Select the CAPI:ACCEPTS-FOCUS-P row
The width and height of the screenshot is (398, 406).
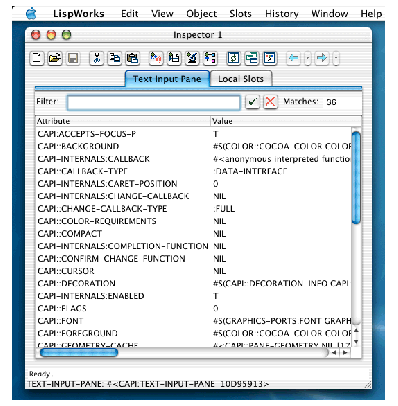194,134
